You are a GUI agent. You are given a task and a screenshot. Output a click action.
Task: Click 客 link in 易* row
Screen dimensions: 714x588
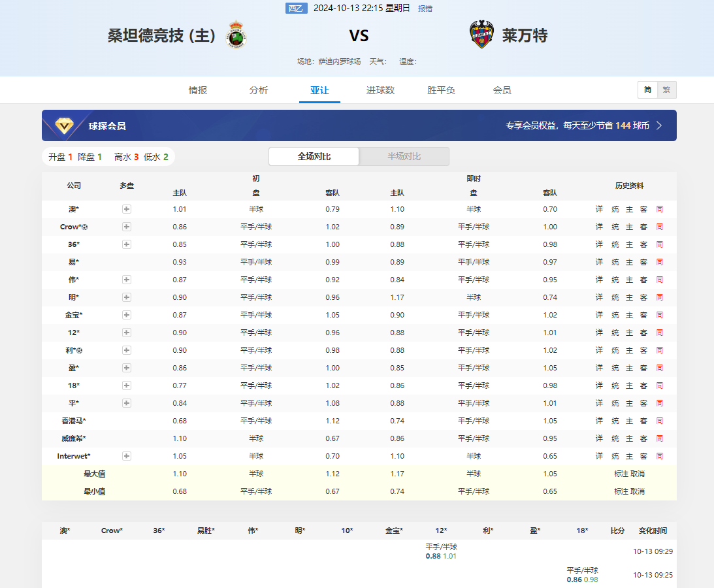click(x=643, y=262)
